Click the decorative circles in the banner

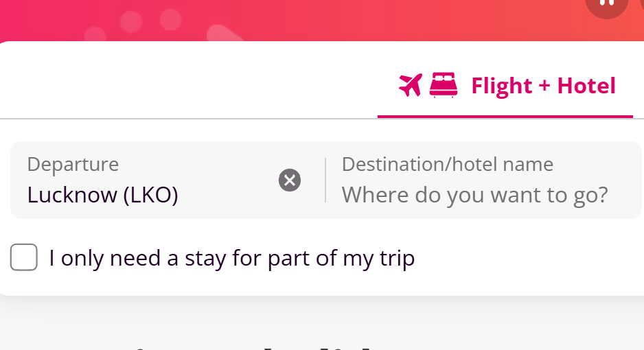tap(151, 22)
